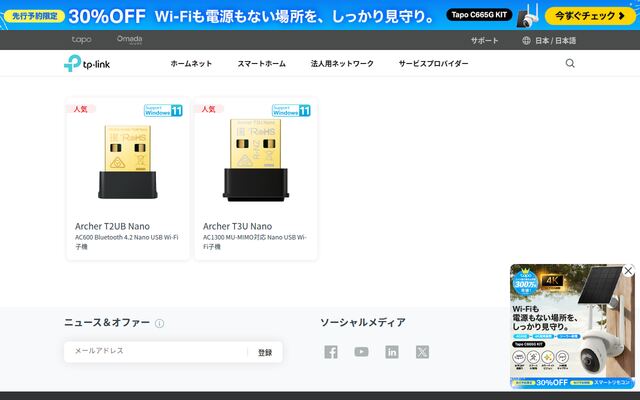Click 人気 tag on Archer T3U Nano card
640x400 pixels.
(209, 109)
